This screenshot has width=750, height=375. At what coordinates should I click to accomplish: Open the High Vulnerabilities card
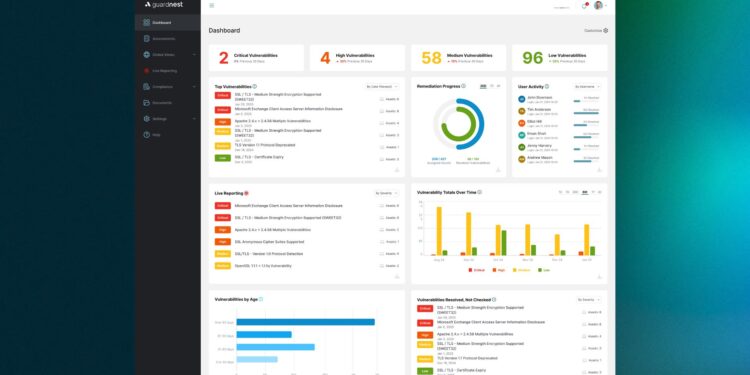[x=357, y=58]
